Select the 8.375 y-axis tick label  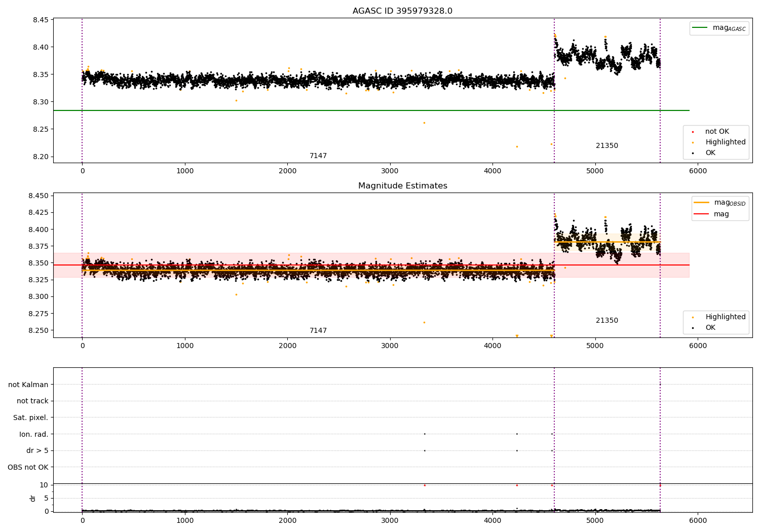(x=39, y=246)
